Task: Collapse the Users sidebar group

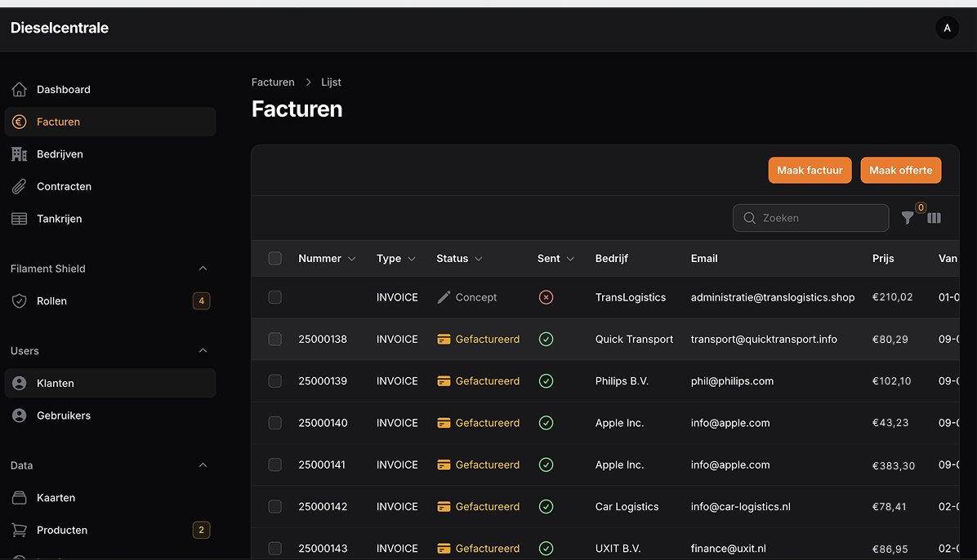Action: tap(203, 351)
